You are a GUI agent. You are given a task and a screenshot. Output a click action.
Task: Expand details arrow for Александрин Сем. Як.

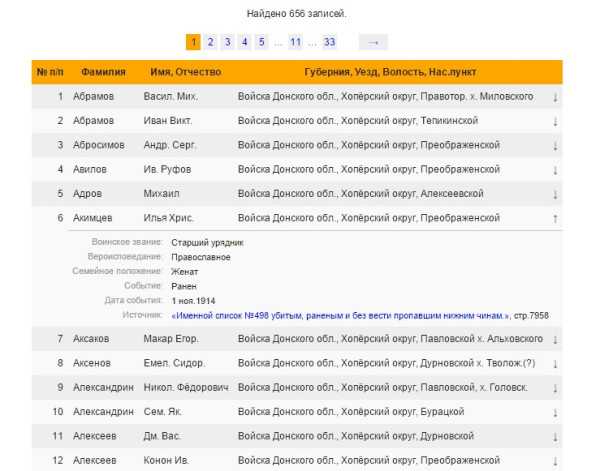555,412
